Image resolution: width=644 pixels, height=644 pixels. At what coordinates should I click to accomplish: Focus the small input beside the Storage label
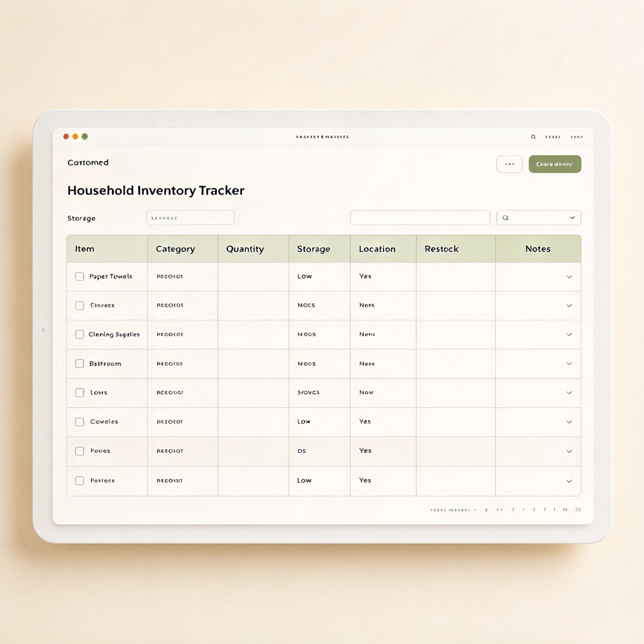pos(190,218)
